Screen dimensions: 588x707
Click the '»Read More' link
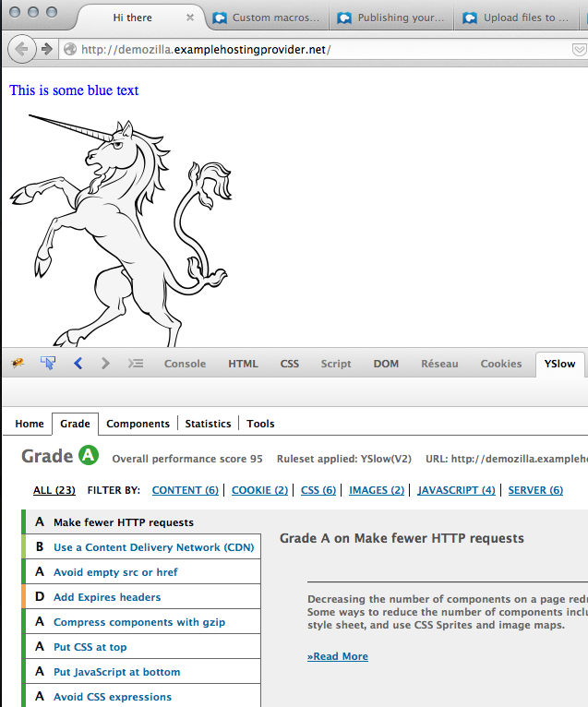click(337, 656)
